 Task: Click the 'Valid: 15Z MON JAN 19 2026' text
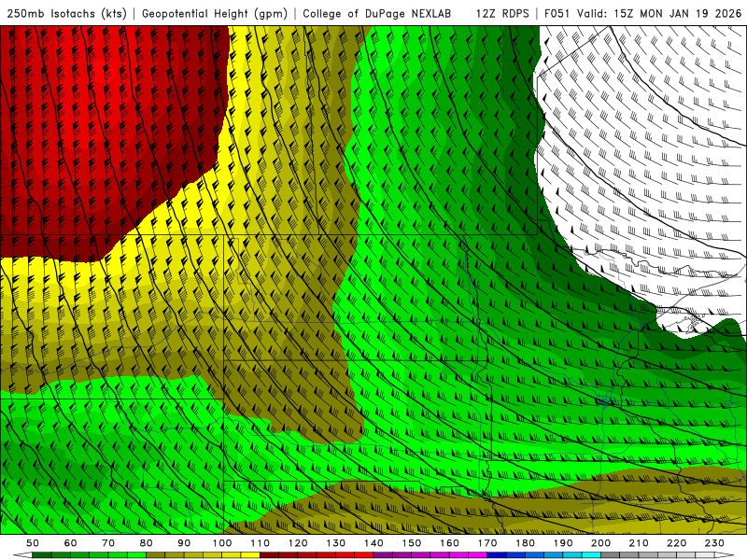coord(659,13)
